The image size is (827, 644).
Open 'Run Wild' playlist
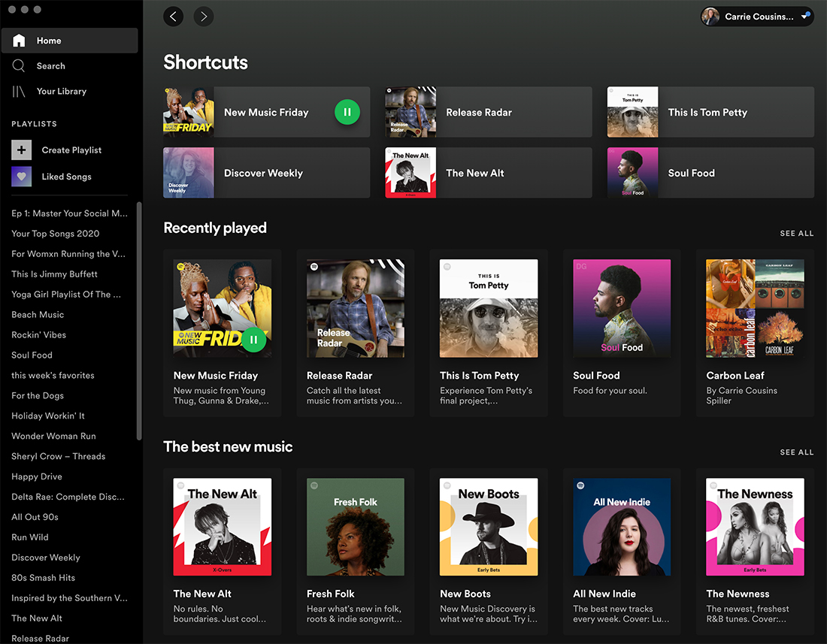tap(30, 537)
